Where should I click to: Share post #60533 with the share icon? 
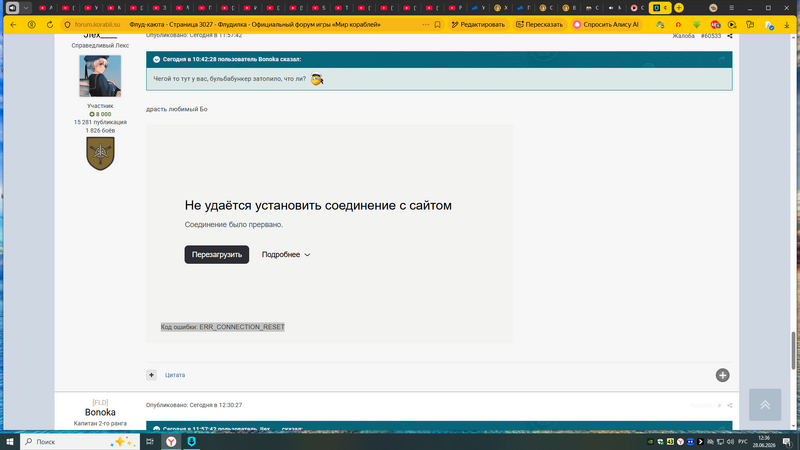(730, 36)
